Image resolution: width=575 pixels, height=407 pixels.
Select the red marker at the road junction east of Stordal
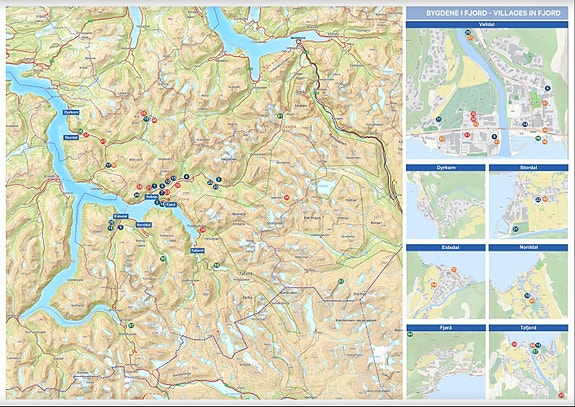tap(103, 142)
